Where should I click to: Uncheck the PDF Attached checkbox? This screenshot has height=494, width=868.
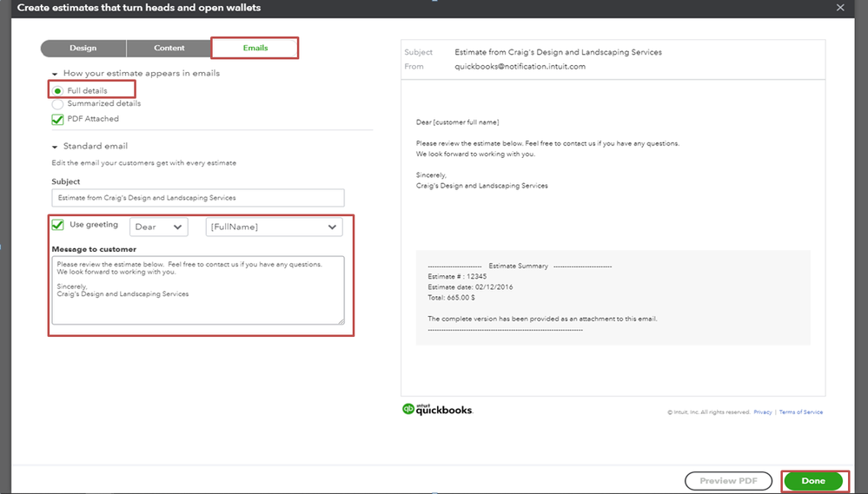coord(57,120)
